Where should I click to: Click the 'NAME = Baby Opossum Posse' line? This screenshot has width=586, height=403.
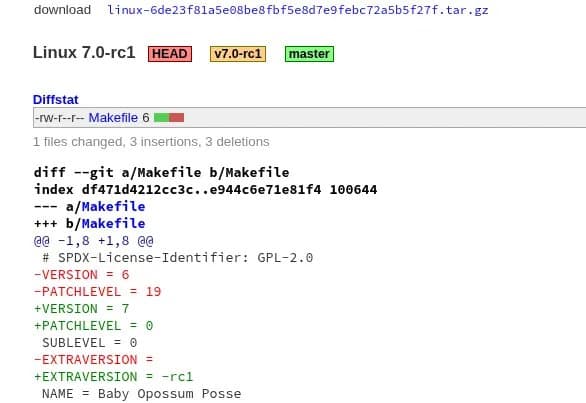coord(142,394)
